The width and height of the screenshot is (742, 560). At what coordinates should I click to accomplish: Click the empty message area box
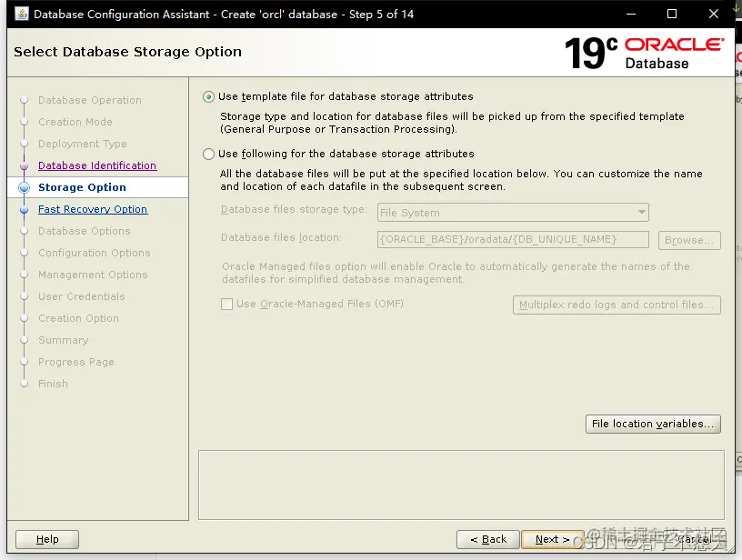[x=461, y=485]
